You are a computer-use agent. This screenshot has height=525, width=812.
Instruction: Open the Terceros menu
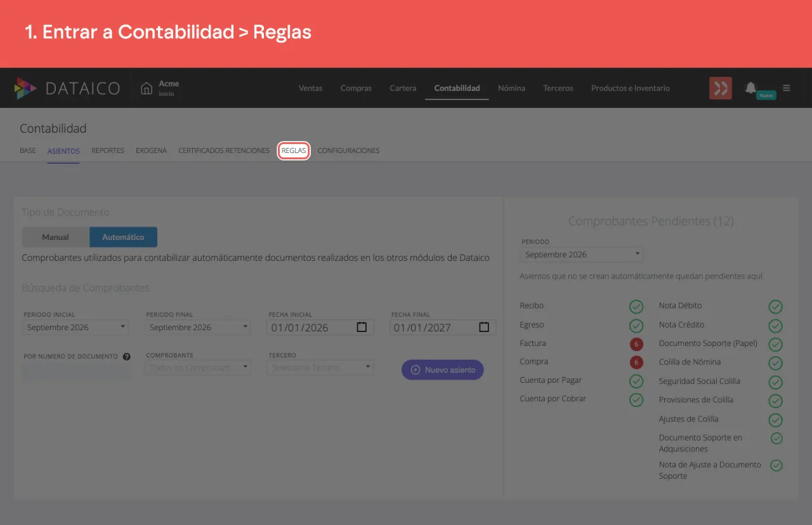pos(558,88)
